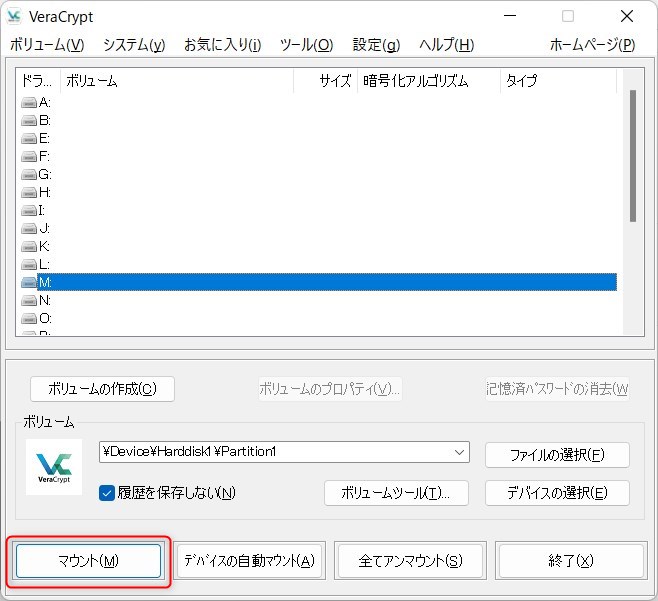Minimize the VeraCrypt window
This screenshot has height=601, width=658.
click(x=510, y=16)
